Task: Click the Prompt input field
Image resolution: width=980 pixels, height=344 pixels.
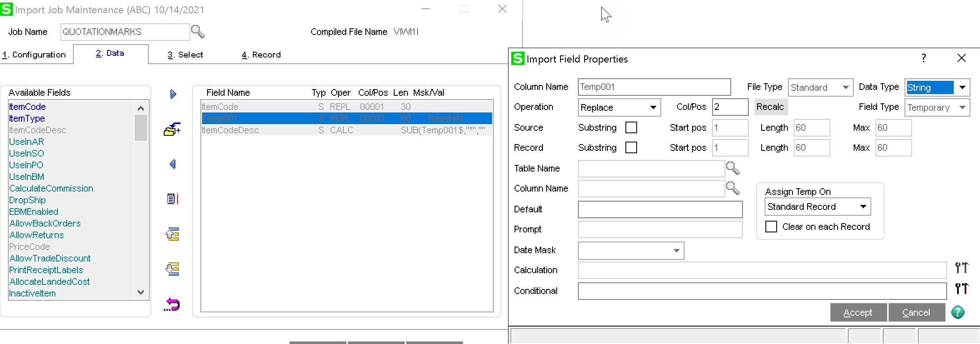Action: [660, 229]
